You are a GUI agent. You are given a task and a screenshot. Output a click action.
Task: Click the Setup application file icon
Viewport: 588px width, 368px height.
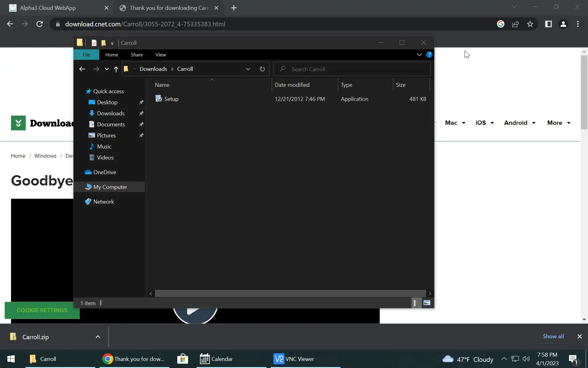159,99
